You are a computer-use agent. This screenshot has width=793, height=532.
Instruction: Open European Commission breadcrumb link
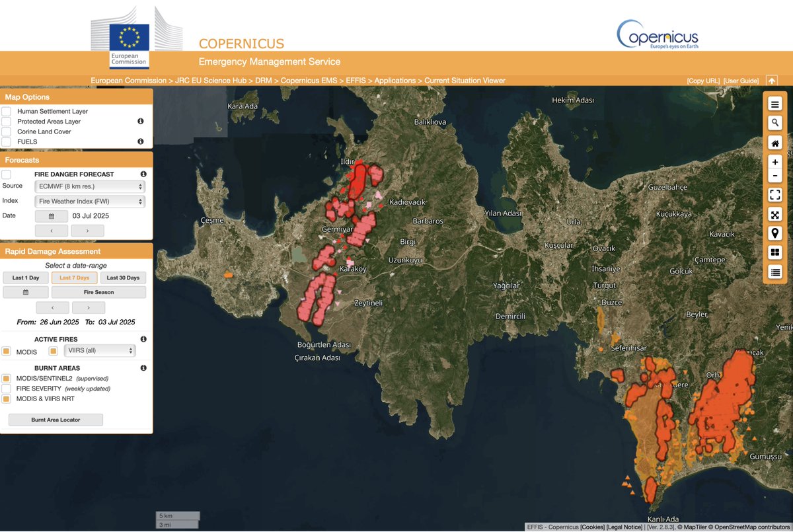point(129,81)
